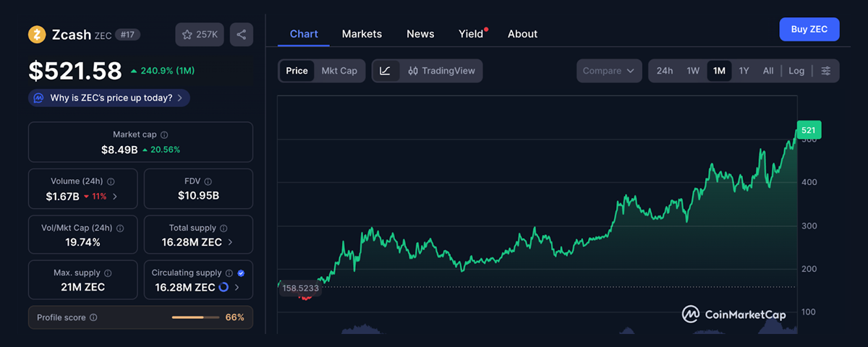
Task: Switch chart to Mkt Cap view
Action: pos(339,71)
